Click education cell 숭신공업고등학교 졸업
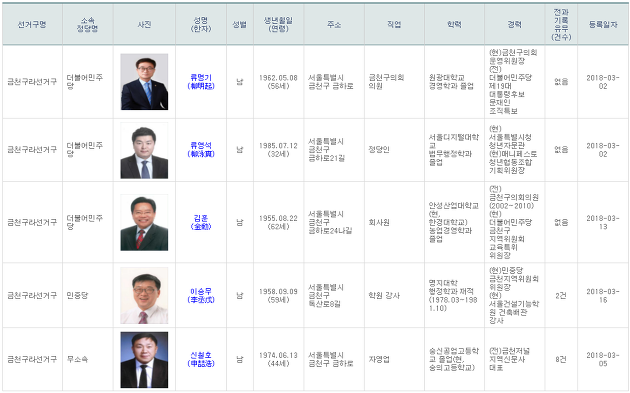This screenshot has height=393, width=630. 454,359
